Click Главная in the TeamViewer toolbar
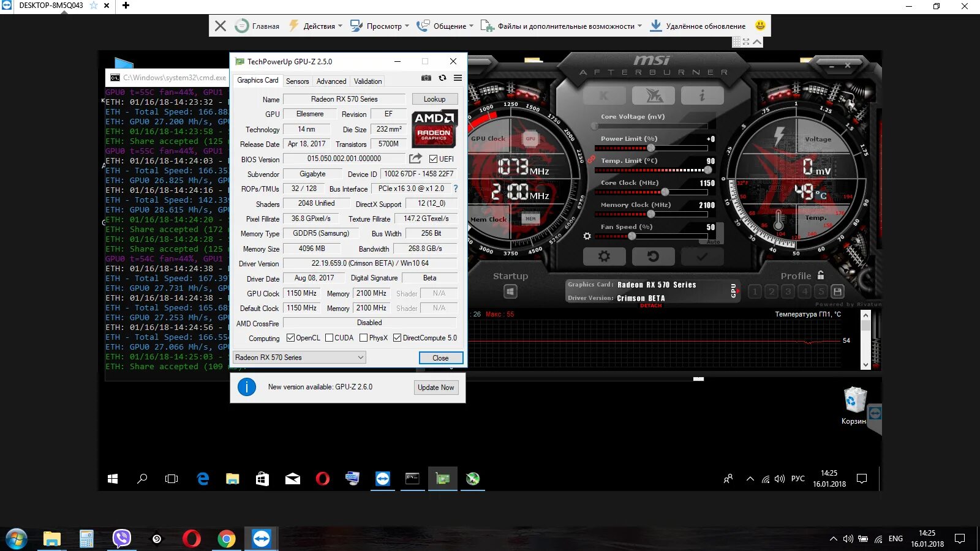The height and width of the screenshot is (551, 980). tap(257, 26)
